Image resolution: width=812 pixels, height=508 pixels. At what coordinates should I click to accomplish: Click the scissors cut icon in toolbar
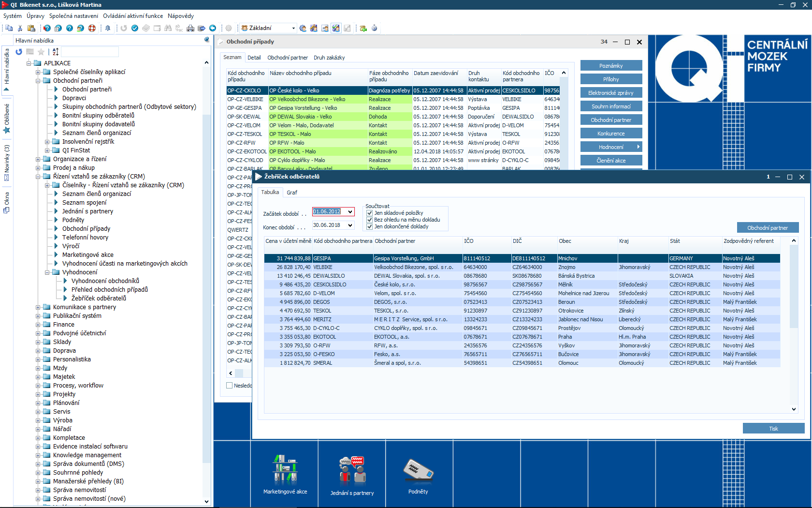click(x=20, y=28)
